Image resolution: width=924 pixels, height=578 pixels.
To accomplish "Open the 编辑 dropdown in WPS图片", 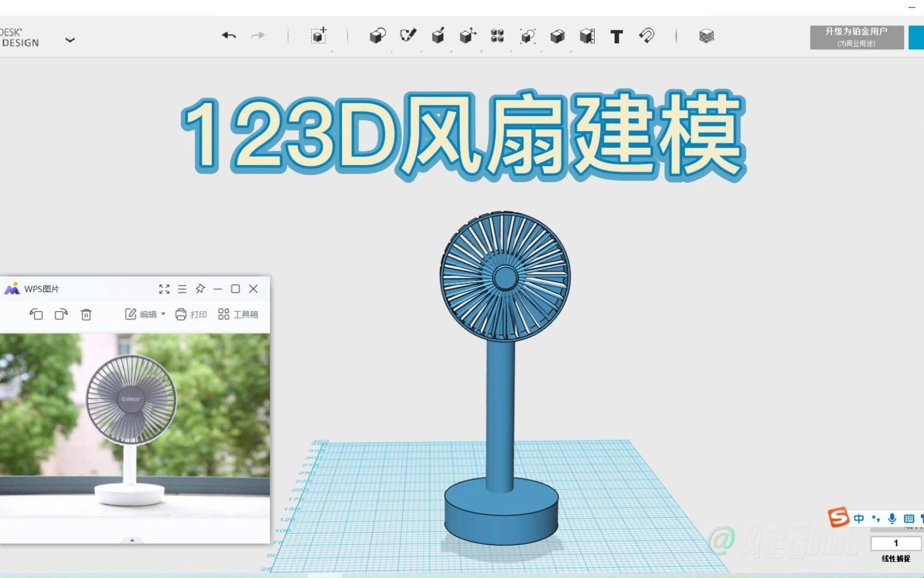I will tap(150, 315).
